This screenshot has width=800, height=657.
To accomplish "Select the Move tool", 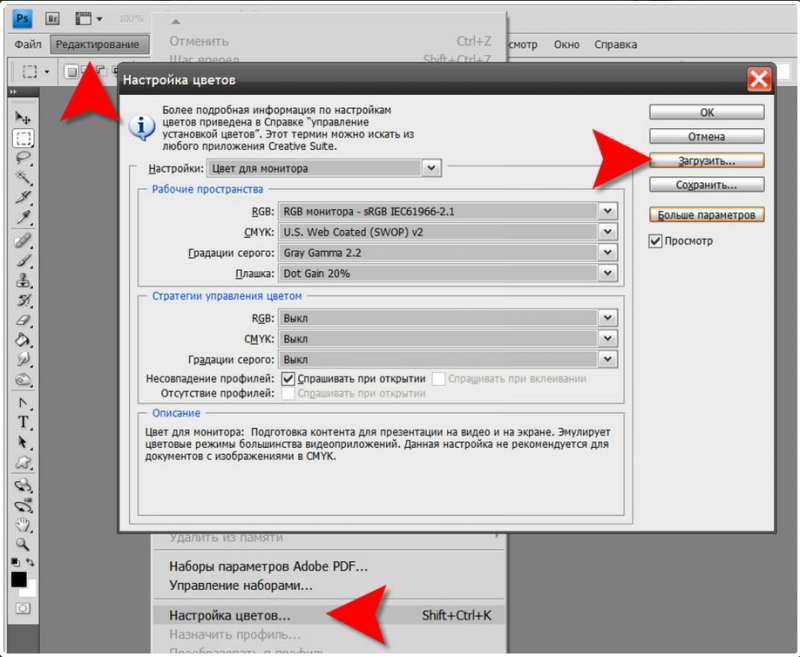I will point(22,118).
